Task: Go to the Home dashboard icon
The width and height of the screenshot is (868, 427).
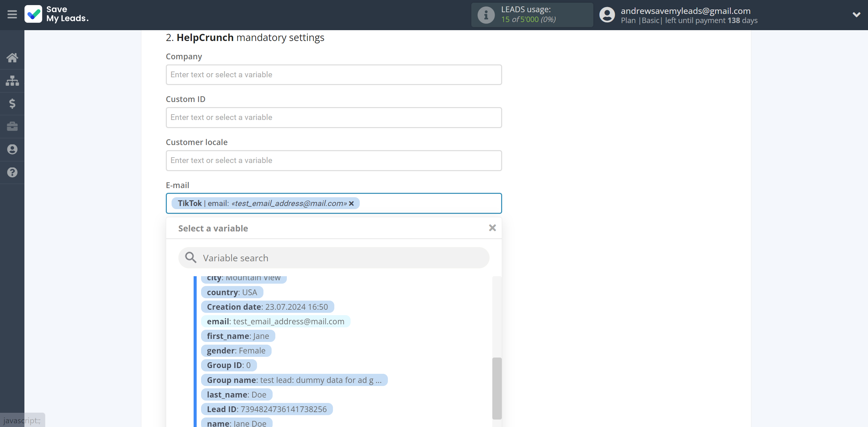Action: tap(12, 58)
